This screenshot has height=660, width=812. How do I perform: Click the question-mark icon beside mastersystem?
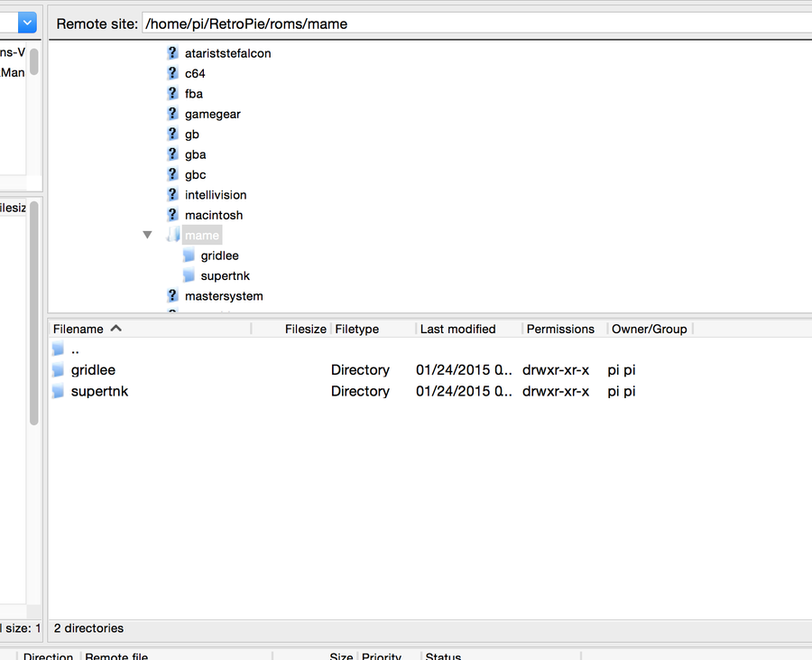(172, 296)
